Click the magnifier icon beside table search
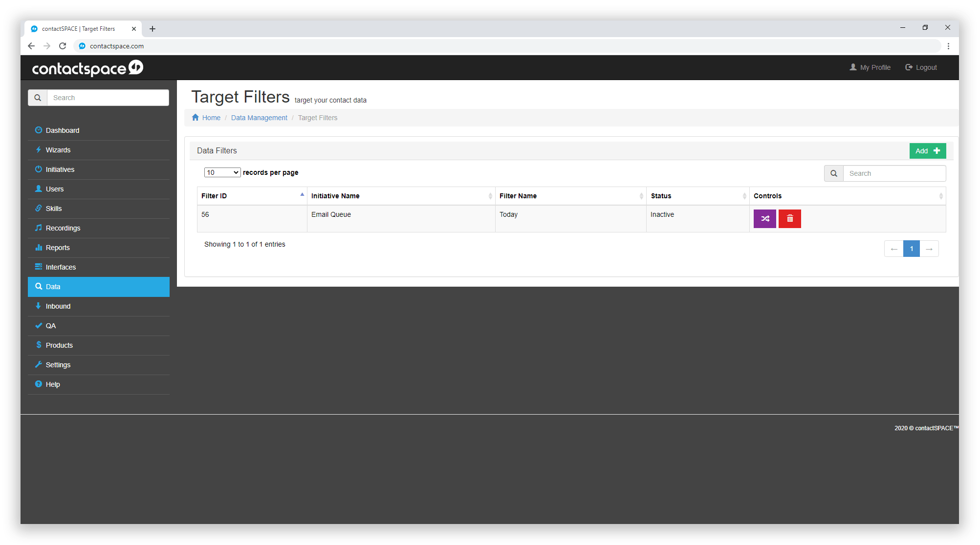 click(834, 173)
